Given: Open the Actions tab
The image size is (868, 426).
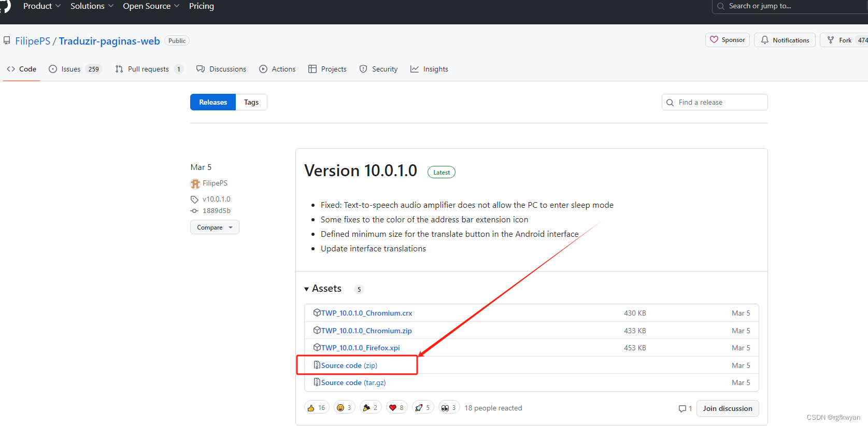Looking at the screenshot, I should (277, 69).
